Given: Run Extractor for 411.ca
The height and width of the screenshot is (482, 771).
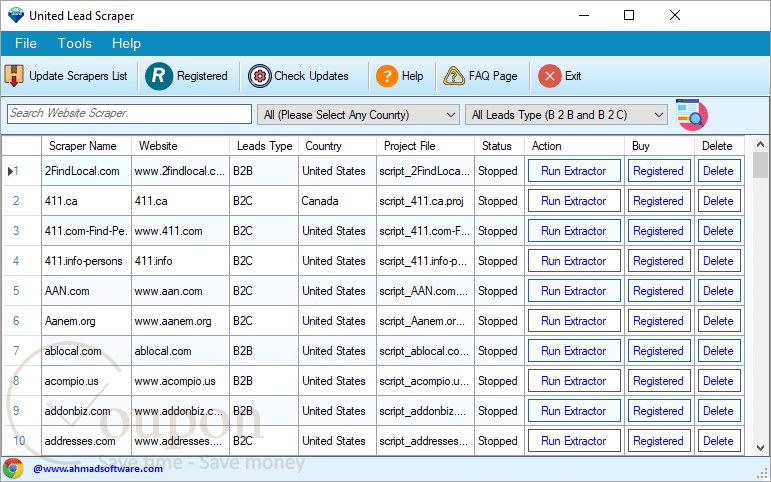Looking at the screenshot, I should pyautogui.click(x=574, y=201).
